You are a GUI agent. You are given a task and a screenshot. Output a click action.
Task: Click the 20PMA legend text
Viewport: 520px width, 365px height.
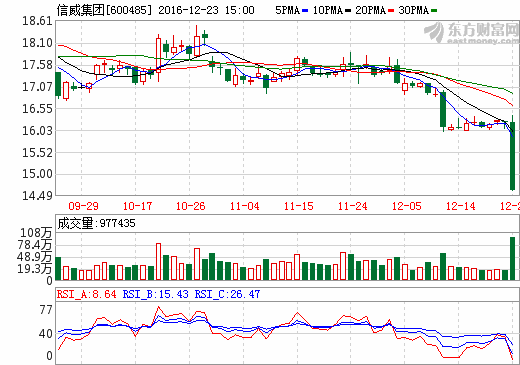(x=370, y=10)
